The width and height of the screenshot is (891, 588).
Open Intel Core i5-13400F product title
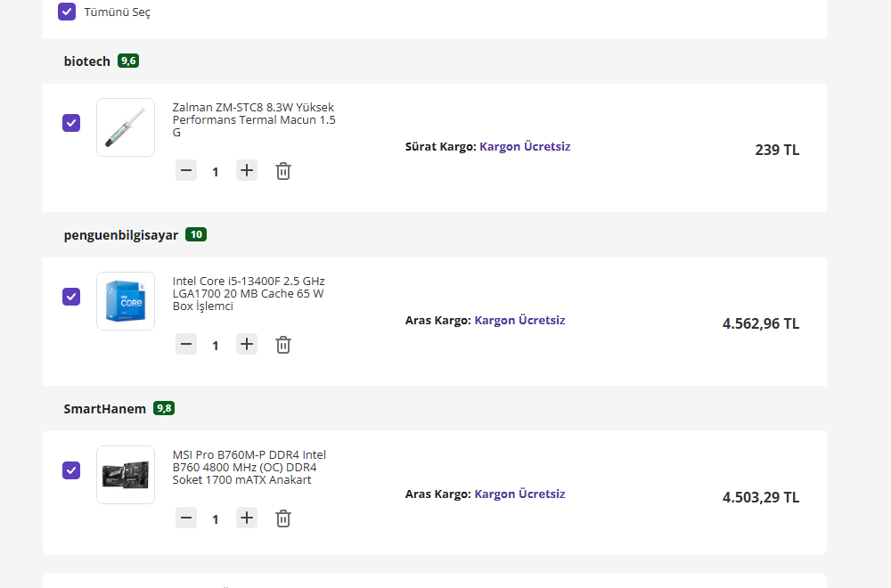249,293
